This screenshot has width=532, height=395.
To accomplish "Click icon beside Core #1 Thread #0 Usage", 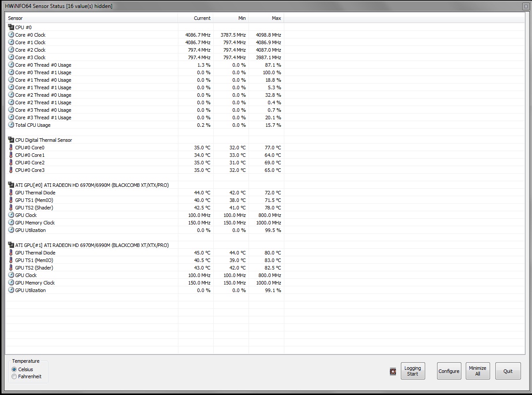I will click(x=11, y=80).
